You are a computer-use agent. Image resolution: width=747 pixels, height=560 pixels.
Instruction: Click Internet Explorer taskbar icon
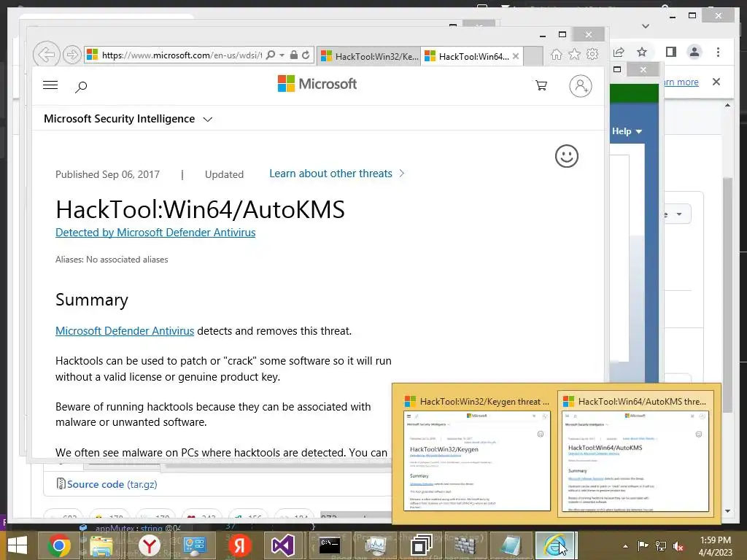[556, 545]
